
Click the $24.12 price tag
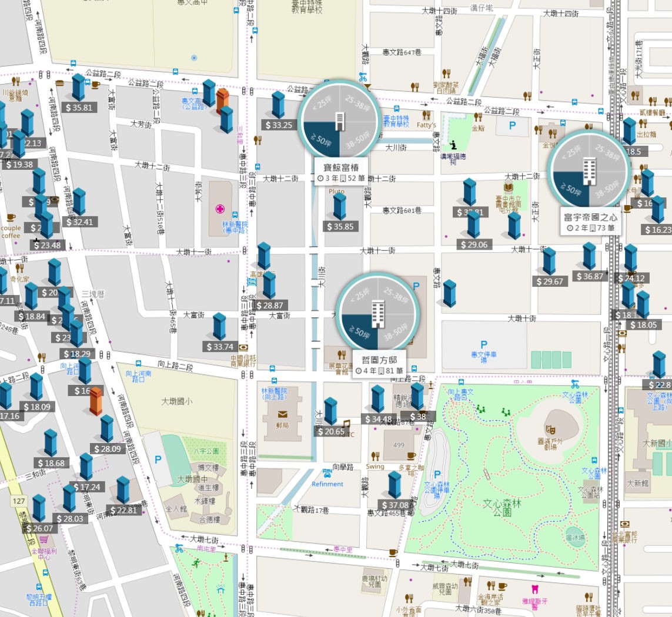point(631,279)
